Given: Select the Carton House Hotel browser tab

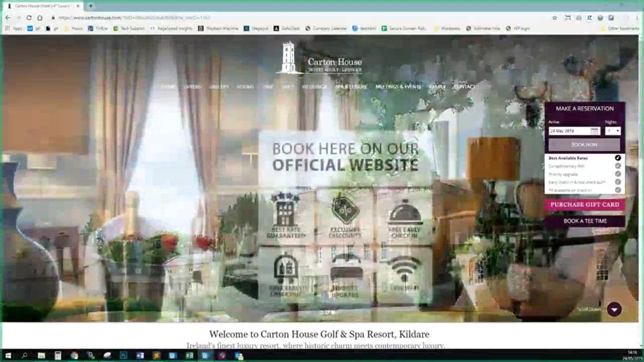Looking at the screenshot, I should pyautogui.click(x=43, y=6).
